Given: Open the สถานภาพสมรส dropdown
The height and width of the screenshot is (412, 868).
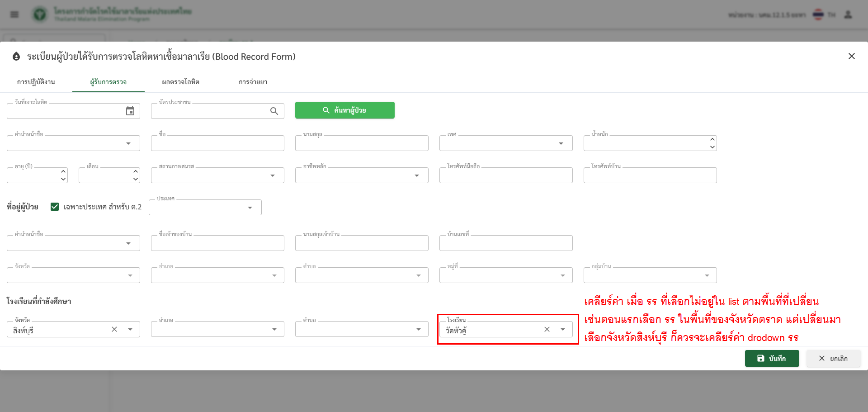Looking at the screenshot, I should [x=273, y=175].
